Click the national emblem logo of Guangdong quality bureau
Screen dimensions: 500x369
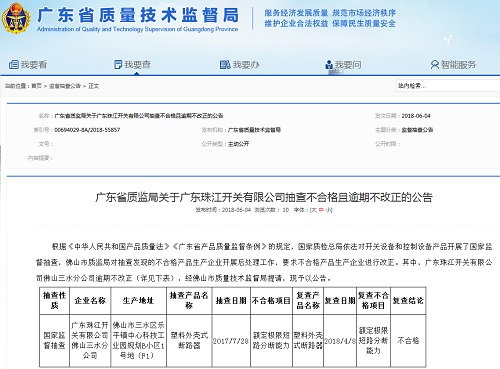(x=16, y=18)
